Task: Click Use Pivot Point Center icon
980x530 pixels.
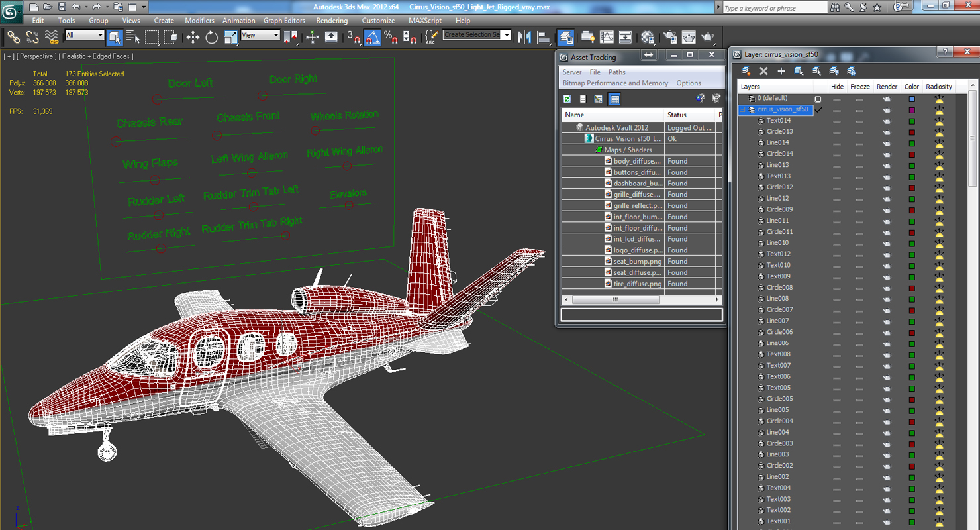Action: tap(291, 37)
